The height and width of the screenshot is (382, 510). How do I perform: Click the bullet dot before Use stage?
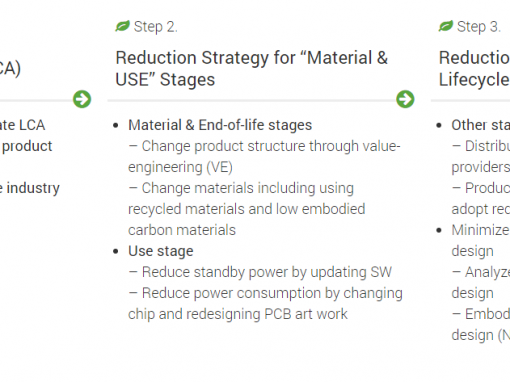point(116,251)
